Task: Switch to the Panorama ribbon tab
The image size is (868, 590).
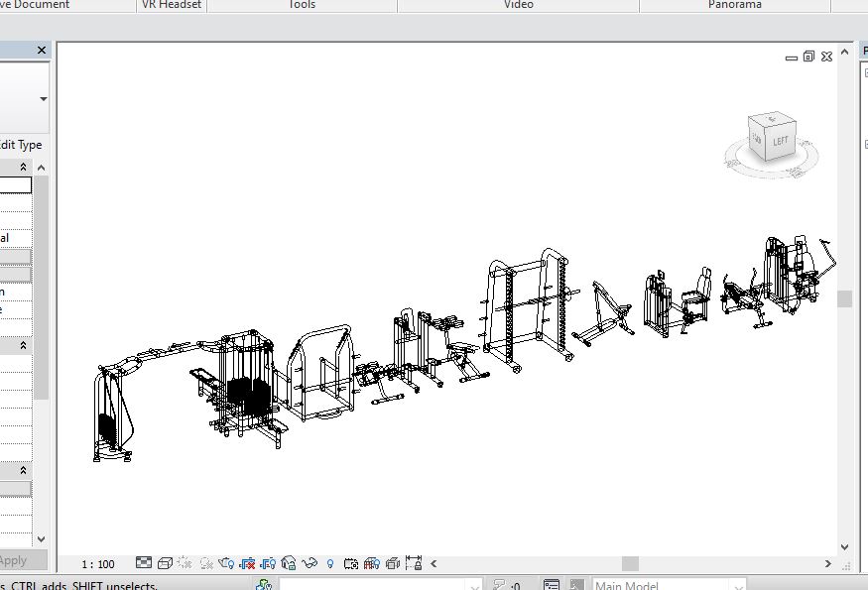Action: click(x=734, y=5)
